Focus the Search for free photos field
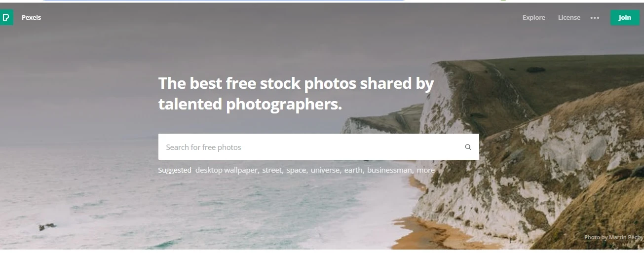Screen dimensions: 644x255 (x=318, y=147)
